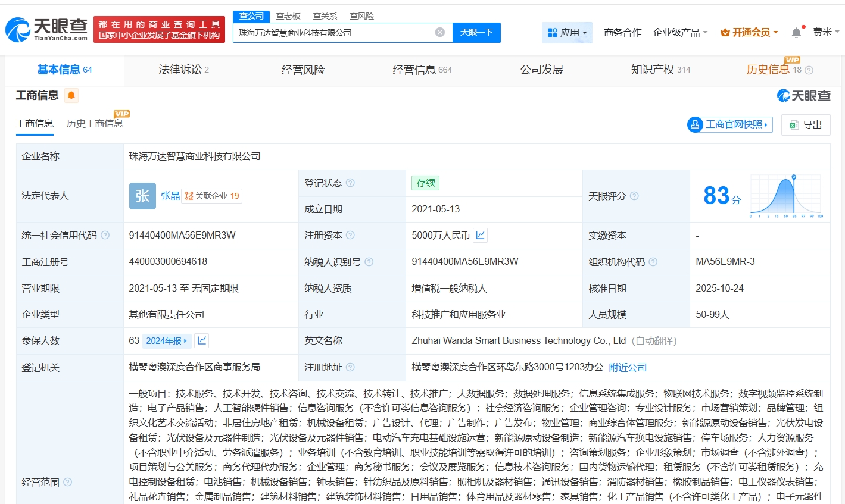Click into the company name search field

(x=333, y=33)
